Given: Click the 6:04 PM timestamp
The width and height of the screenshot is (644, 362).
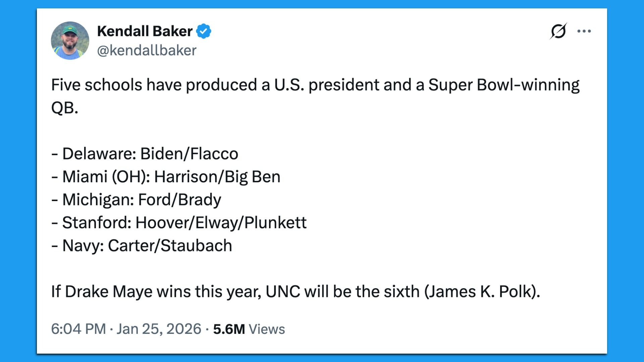Looking at the screenshot, I should click(78, 329).
